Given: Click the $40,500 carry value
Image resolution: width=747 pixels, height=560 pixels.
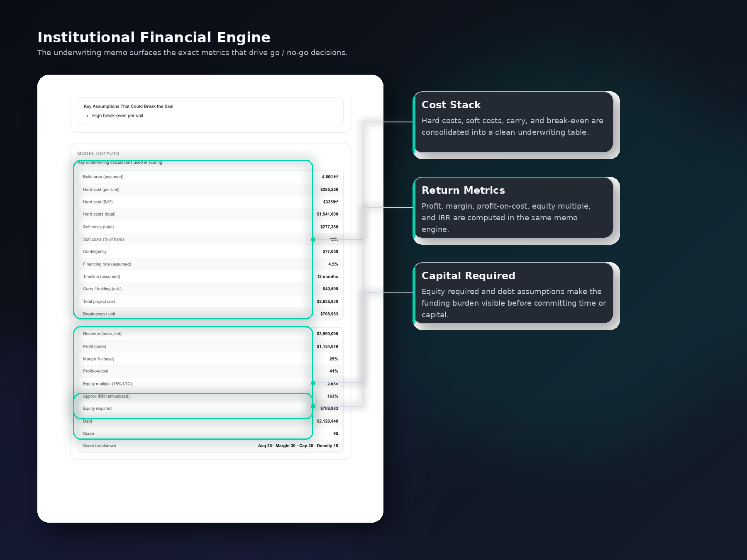Looking at the screenshot, I should 330,289.
